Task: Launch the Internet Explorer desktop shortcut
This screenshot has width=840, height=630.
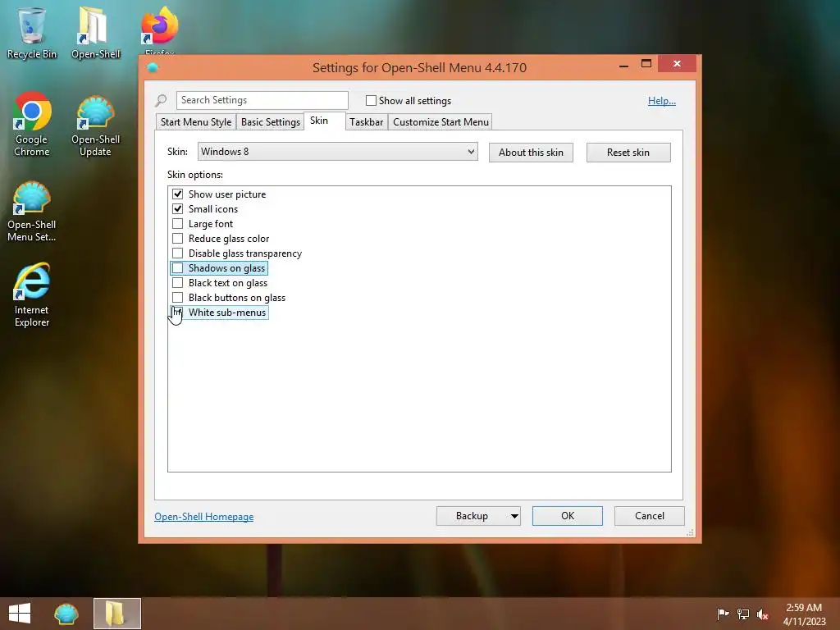Action: (32, 294)
